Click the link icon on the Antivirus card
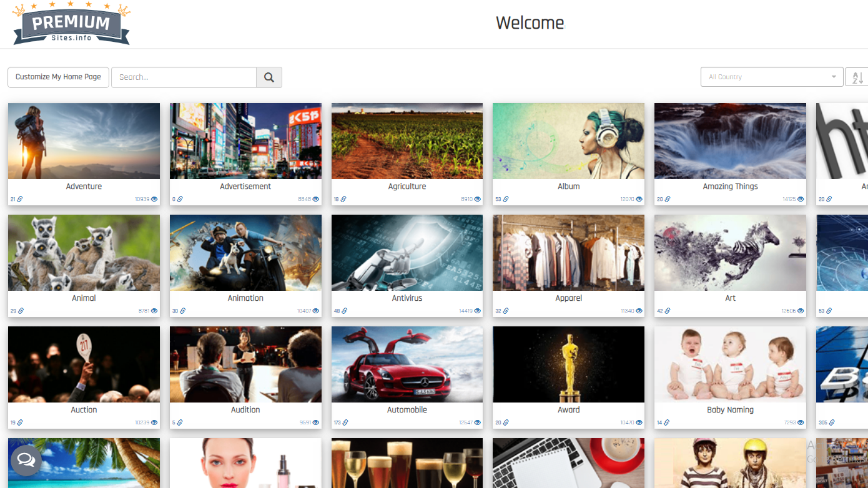Image resolution: width=868 pixels, height=488 pixels. pyautogui.click(x=344, y=311)
